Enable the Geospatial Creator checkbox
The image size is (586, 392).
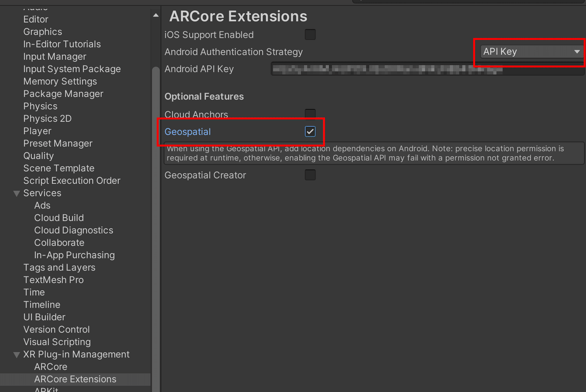[310, 175]
